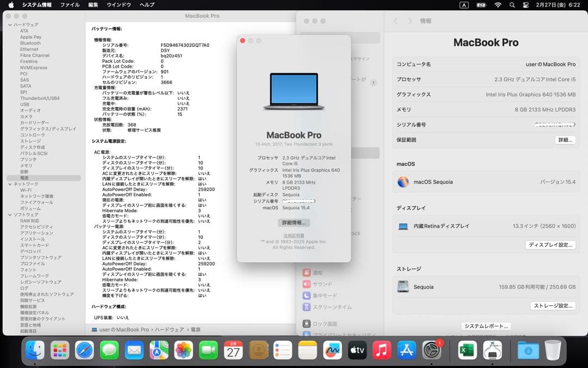
Task: Open Spotlight search from the menu bar
Action: click(x=512, y=5)
